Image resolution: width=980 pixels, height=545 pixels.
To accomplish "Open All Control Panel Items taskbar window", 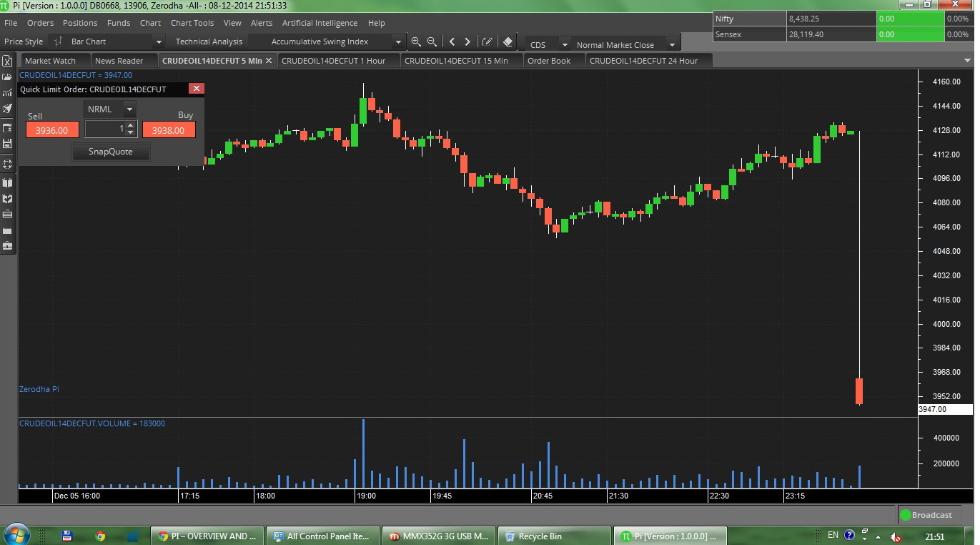I will tap(324, 536).
